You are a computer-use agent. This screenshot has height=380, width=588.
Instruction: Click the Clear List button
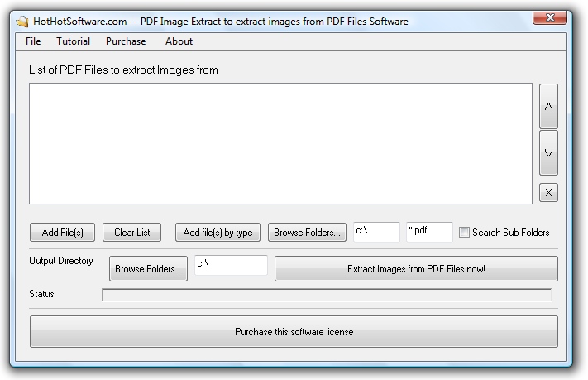132,233
